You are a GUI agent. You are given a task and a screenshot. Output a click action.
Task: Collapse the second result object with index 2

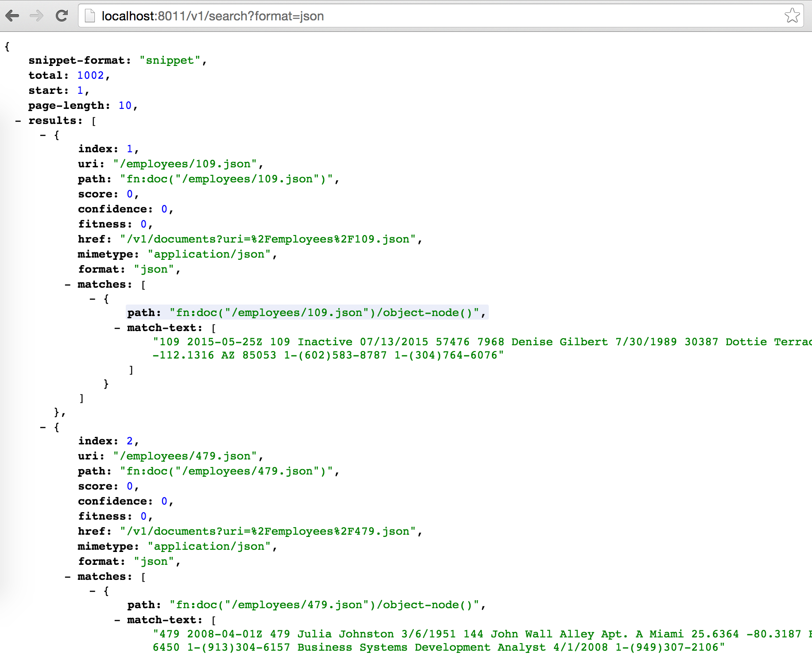tap(43, 427)
